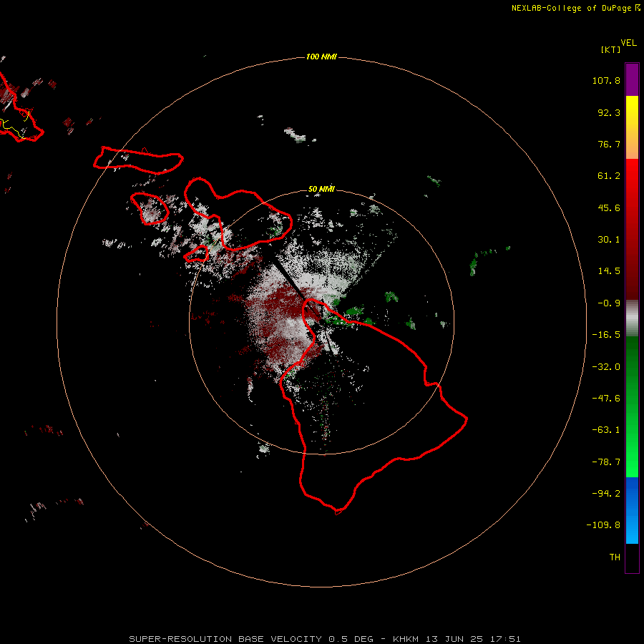Viewport: 644px width, 644px height.
Task: Click the -16.5 legend value
Action: coord(606,335)
